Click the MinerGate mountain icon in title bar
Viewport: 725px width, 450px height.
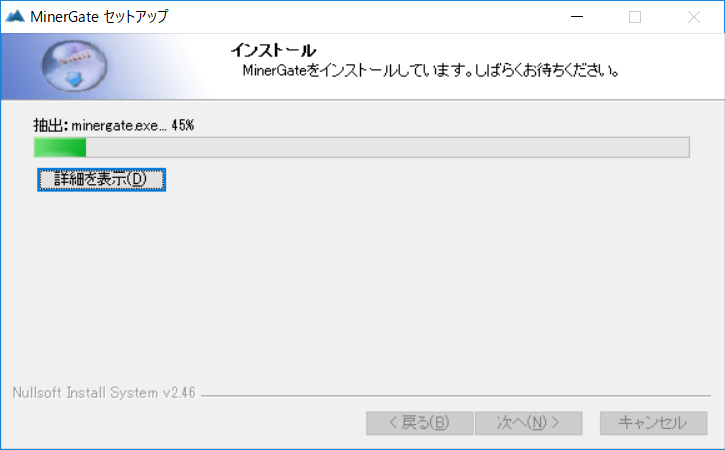click(15, 16)
